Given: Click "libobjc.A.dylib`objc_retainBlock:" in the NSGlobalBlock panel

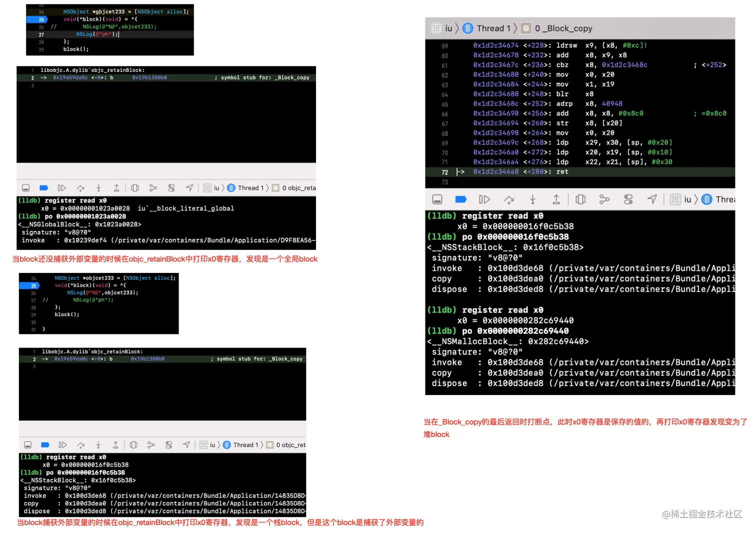Looking at the screenshot, I should point(92,70).
